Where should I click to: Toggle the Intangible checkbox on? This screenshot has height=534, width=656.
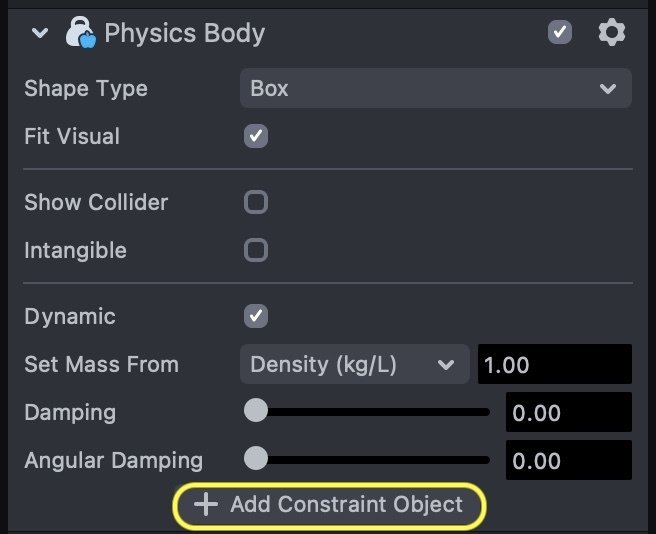click(x=256, y=250)
